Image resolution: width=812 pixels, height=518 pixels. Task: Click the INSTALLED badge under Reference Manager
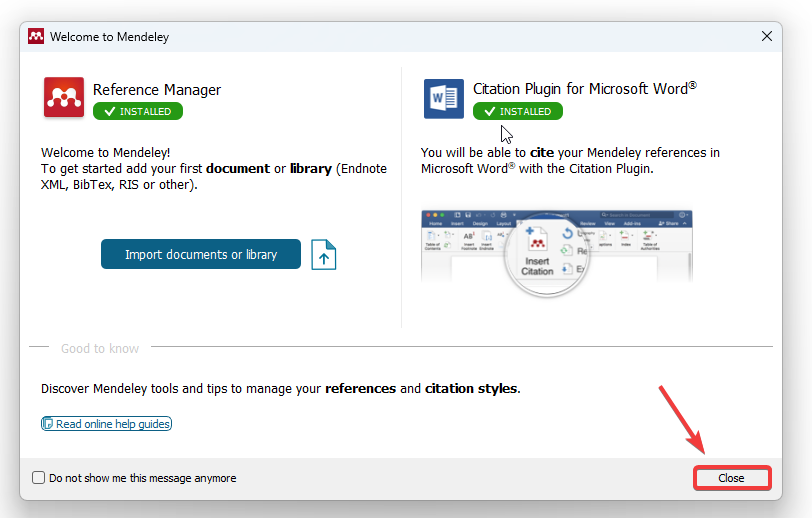(138, 111)
